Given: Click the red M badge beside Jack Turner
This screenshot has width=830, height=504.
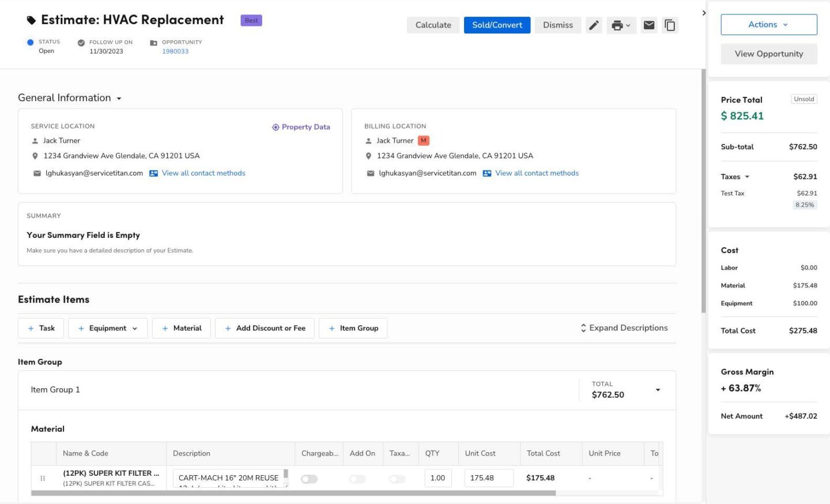Looking at the screenshot, I should click(x=424, y=141).
